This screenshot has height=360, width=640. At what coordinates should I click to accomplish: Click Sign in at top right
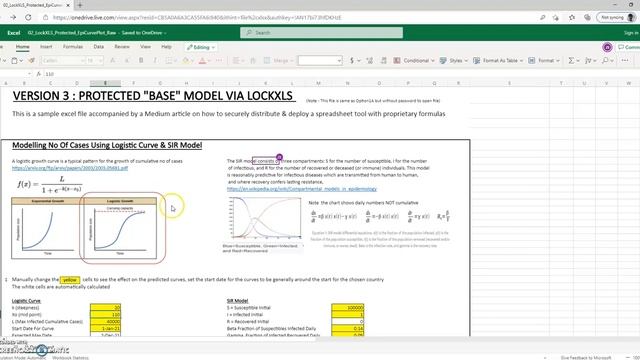point(631,33)
